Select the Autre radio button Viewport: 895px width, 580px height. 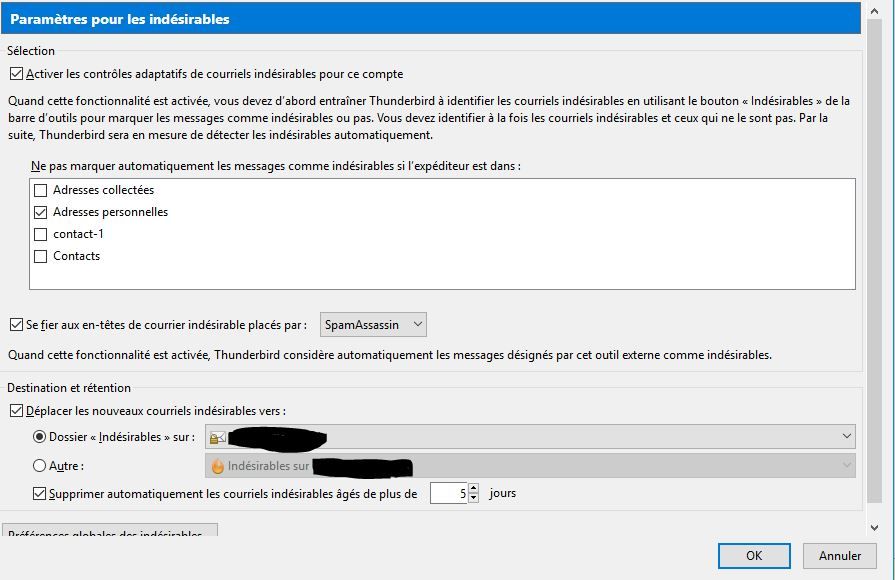pos(39,466)
